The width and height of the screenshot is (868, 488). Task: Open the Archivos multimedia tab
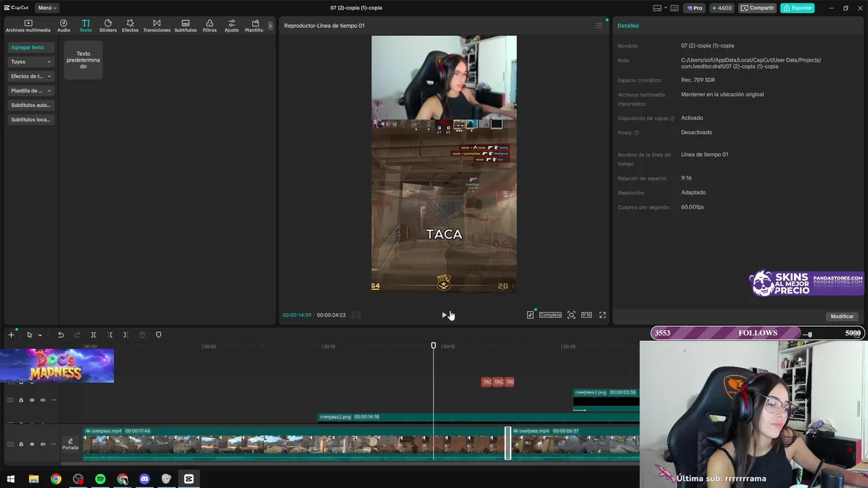click(x=28, y=26)
